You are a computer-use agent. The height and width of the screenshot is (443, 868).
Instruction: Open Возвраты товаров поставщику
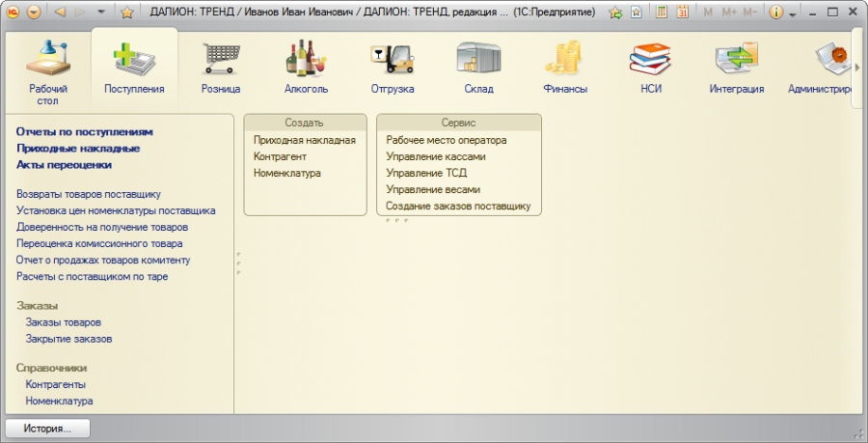pos(89,194)
